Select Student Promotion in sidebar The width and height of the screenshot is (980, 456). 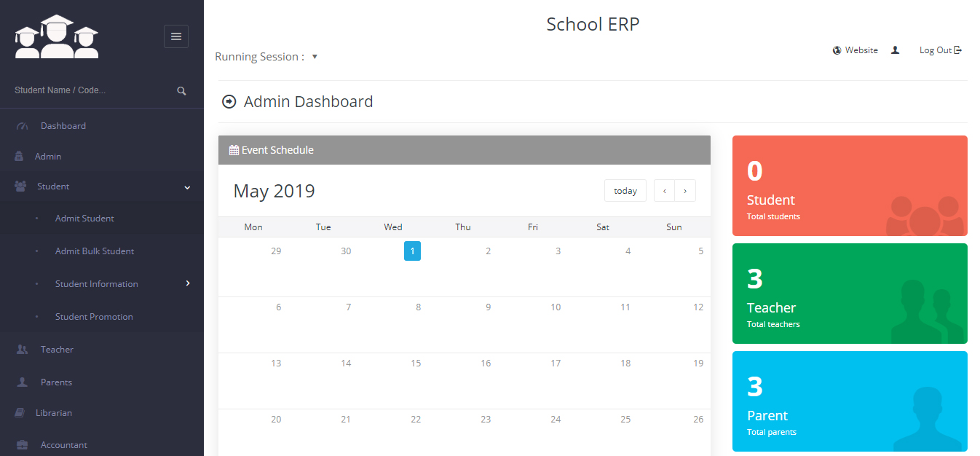pos(94,317)
